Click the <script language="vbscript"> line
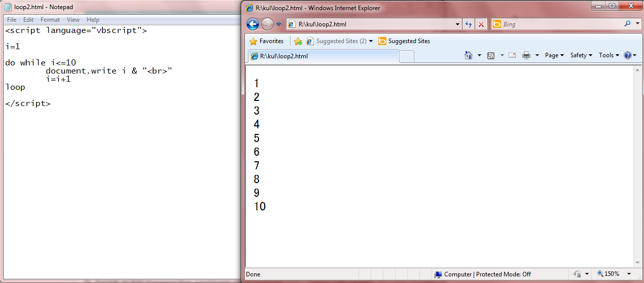The image size is (644, 283). pyautogui.click(x=76, y=30)
